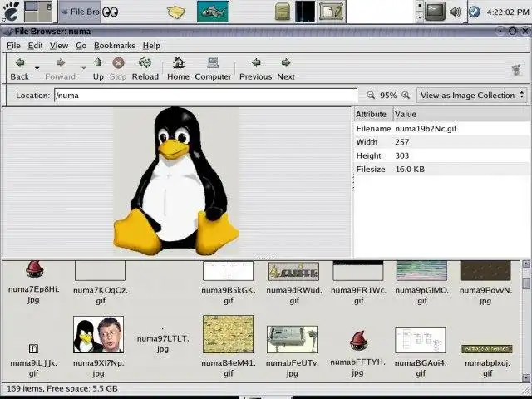Open the Forward history dropdown arrow

(x=83, y=68)
